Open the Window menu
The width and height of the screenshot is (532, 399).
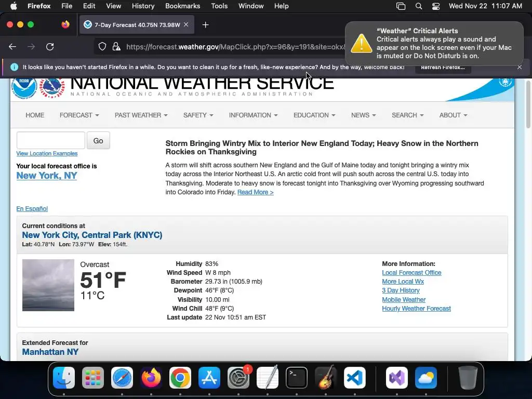point(251,6)
